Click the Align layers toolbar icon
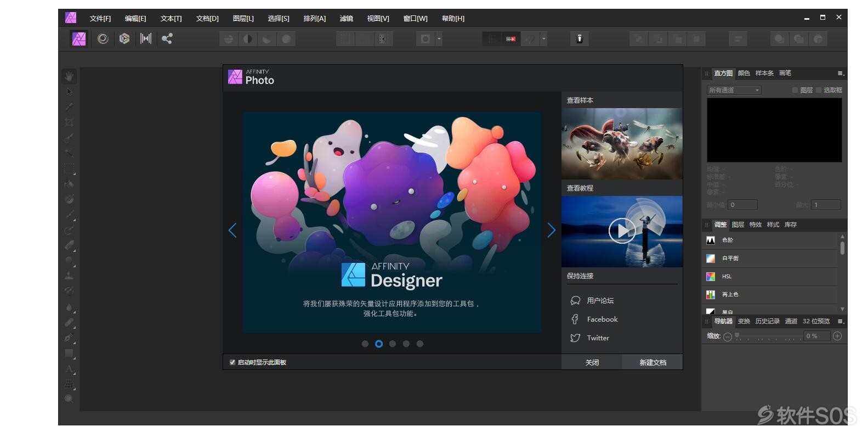Image resolution: width=868 pixels, height=432 pixels. pyautogui.click(x=737, y=39)
